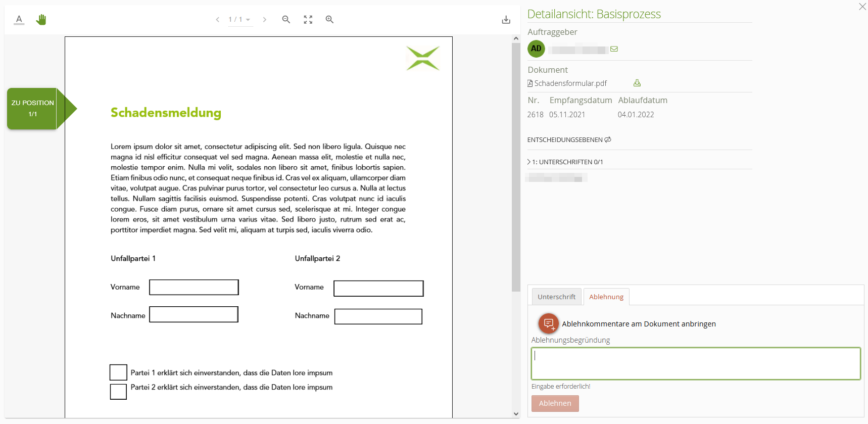868x424 pixels.
Task: Toggle the Entscheidungsebenen view
Action: pyautogui.click(x=608, y=140)
